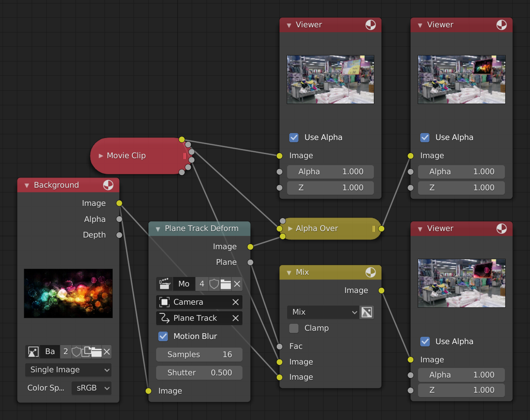The image size is (530, 420).
Task: Click the Shutter 0.500 field
Action: click(200, 373)
